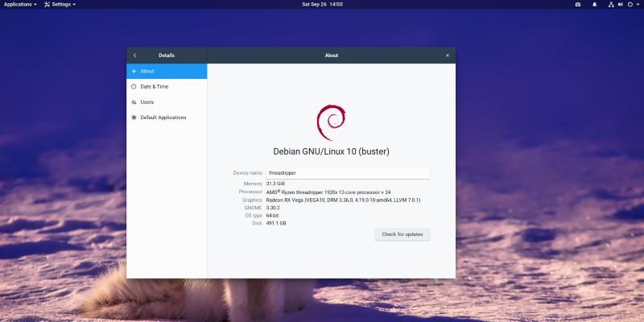The height and width of the screenshot is (322, 644).
Task: Click the Users people icon
Action: tap(134, 102)
